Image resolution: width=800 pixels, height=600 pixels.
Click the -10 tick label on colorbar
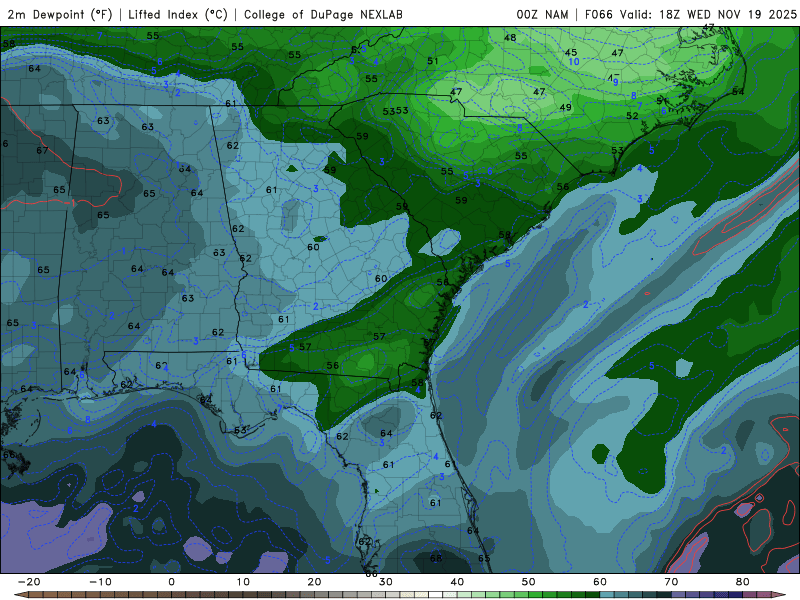pos(101,582)
